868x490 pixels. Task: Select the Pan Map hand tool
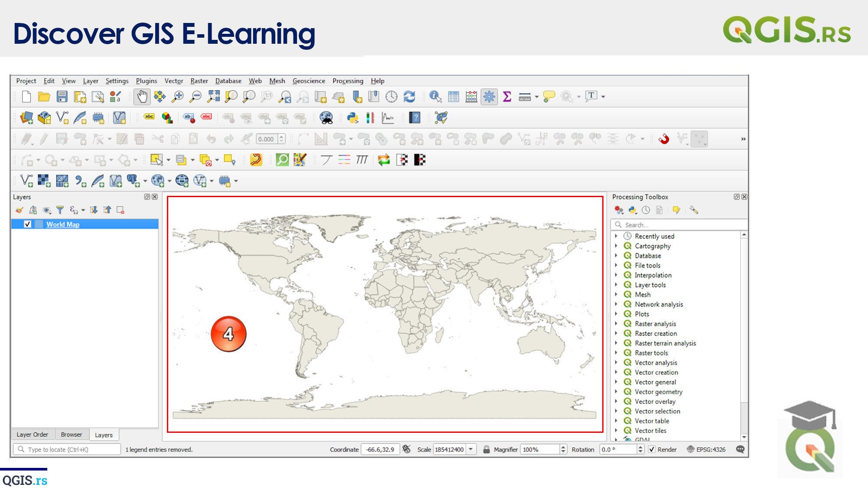pos(142,97)
